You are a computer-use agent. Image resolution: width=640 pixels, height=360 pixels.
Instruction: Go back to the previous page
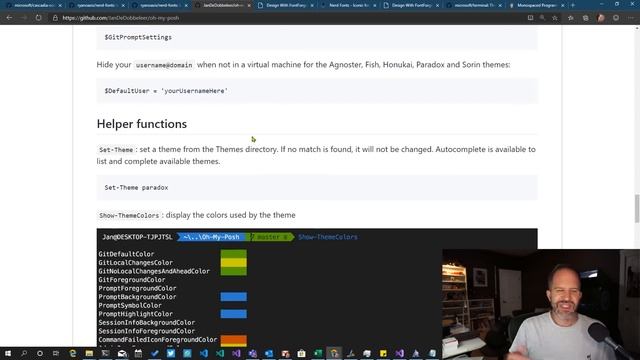[9, 18]
